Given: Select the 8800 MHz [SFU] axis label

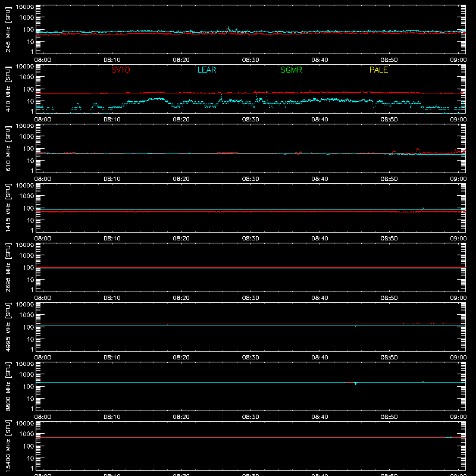Looking at the screenshot, I should click(x=8, y=386).
